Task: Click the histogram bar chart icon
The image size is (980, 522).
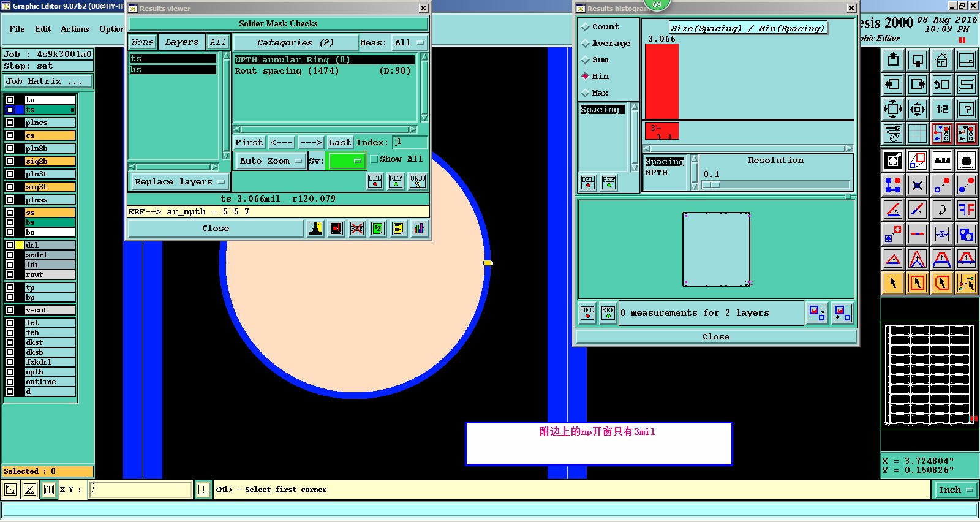Action: coord(420,229)
